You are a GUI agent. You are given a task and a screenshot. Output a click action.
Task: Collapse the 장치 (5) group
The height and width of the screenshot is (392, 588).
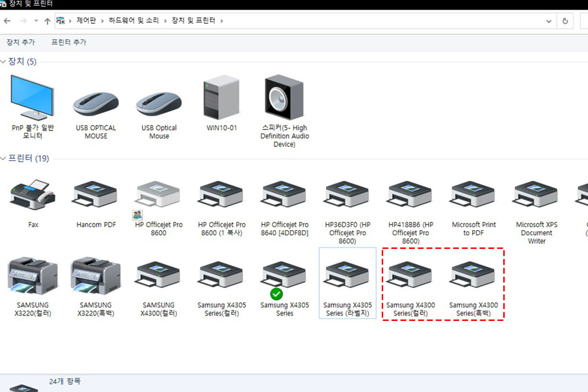pos(3,61)
